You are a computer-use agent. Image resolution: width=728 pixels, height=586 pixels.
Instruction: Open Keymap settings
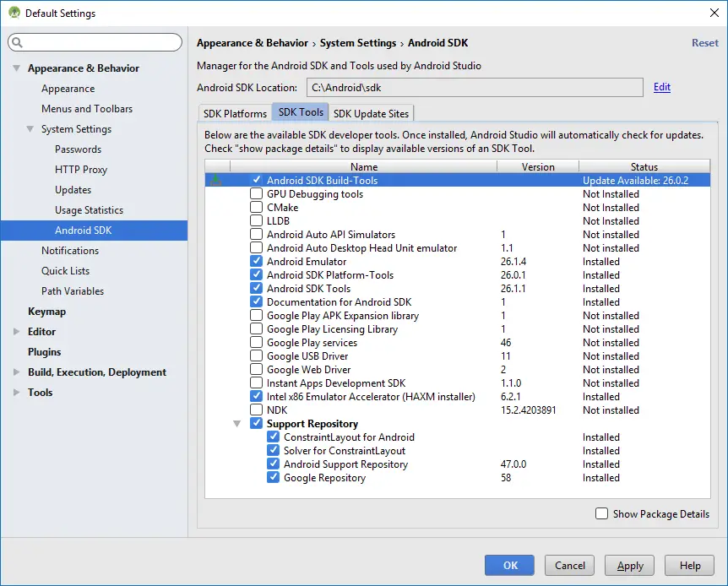point(47,312)
